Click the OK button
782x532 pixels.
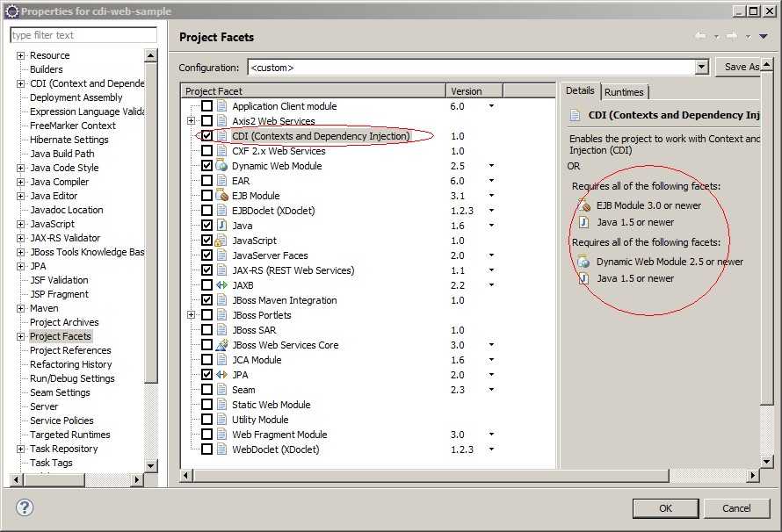pos(665,508)
